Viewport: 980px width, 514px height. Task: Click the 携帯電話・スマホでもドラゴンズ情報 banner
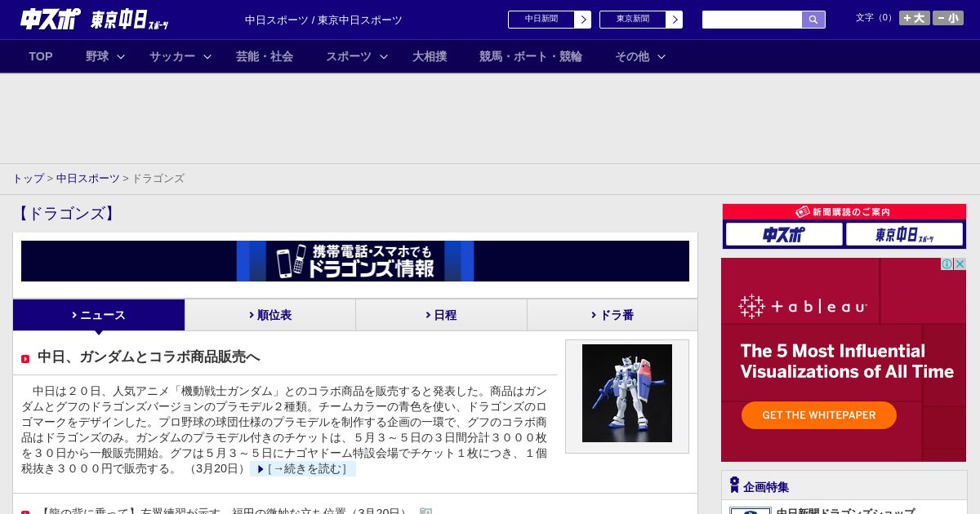(355, 261)
